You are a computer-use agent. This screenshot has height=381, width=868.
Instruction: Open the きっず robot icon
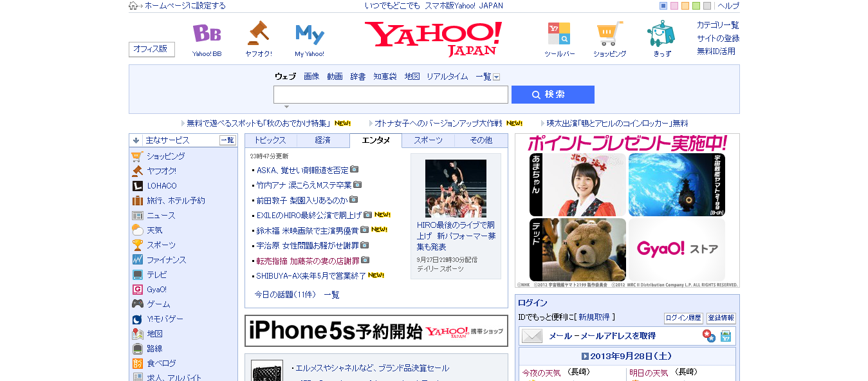click(x=661, y=33)
